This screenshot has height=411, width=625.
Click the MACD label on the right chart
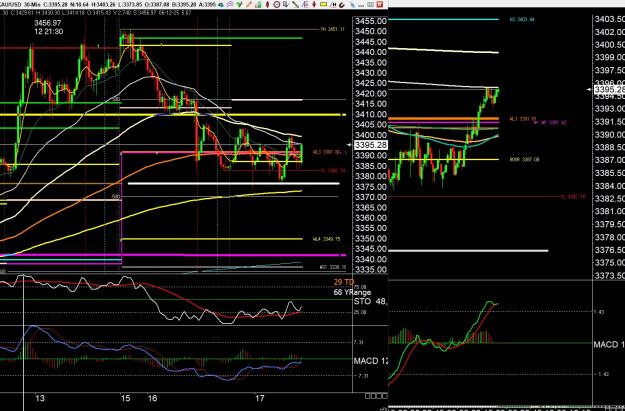[606, 344]
